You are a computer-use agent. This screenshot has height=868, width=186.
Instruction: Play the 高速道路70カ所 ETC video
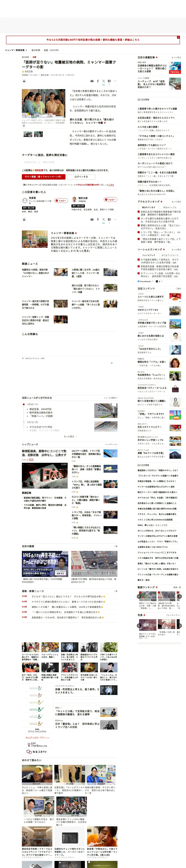[x=94, y=564]
